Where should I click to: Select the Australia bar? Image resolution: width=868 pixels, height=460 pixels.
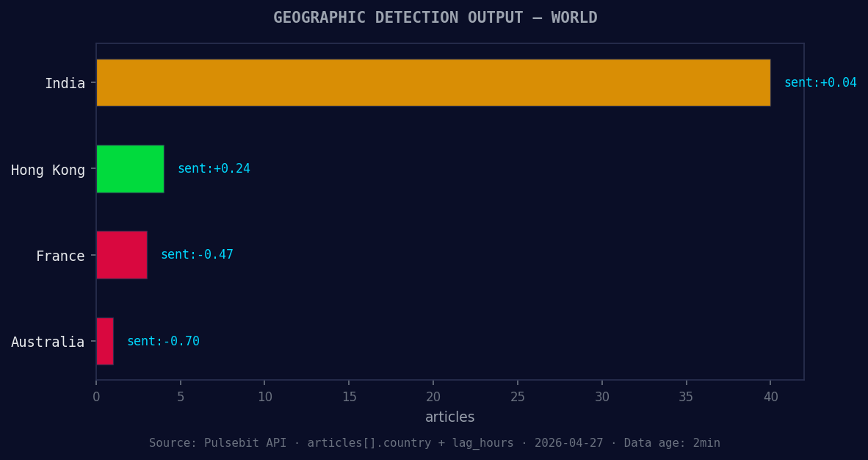(104, 340)
